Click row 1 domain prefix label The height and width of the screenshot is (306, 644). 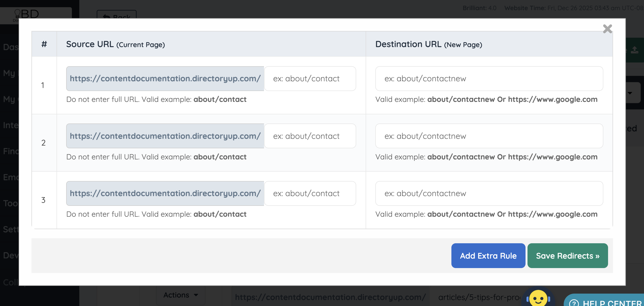165,79
